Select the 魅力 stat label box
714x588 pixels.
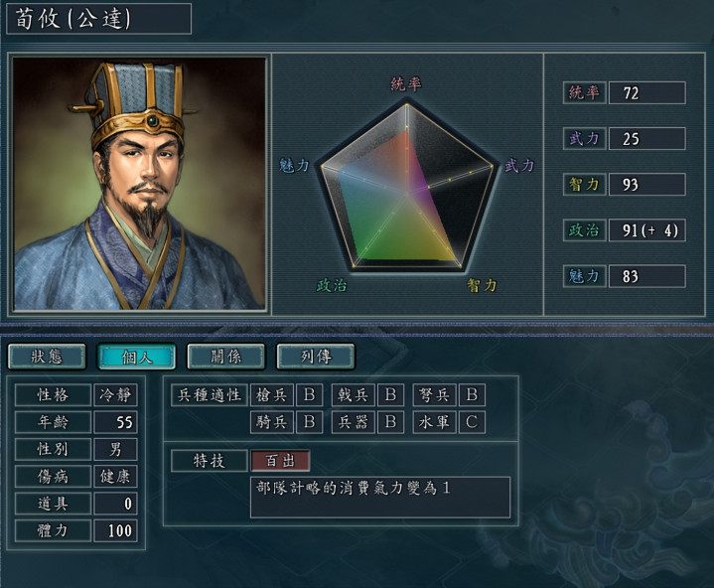(x=584, y=276)
